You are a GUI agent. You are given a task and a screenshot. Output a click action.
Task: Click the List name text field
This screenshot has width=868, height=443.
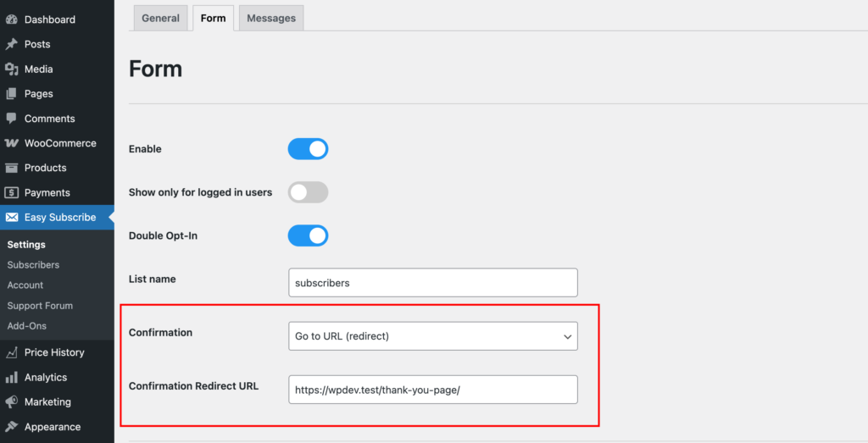(x=432, y=283)
